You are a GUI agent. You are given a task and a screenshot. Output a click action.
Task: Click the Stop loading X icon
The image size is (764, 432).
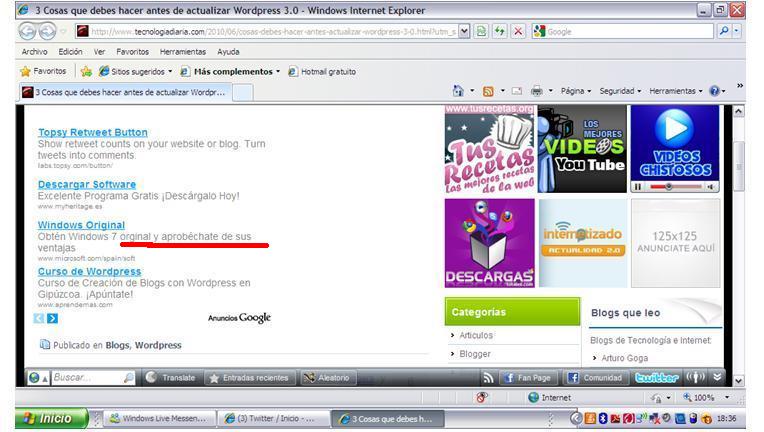(x=518, y=31)
